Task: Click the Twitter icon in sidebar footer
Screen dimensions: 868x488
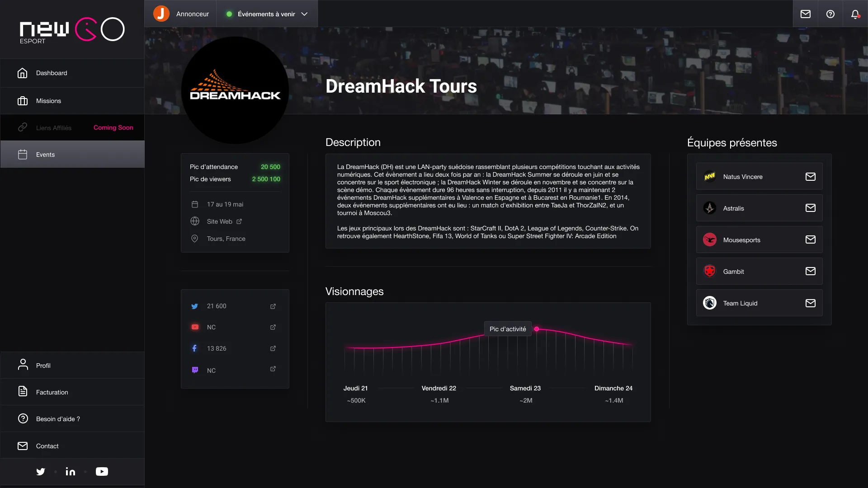Action: (x=41, y=472)
